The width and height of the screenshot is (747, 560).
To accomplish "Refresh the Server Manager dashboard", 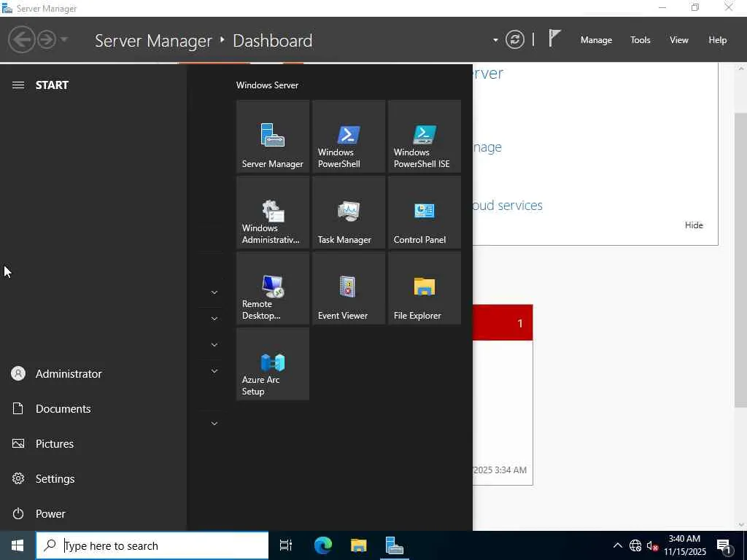I will [514, 39].
